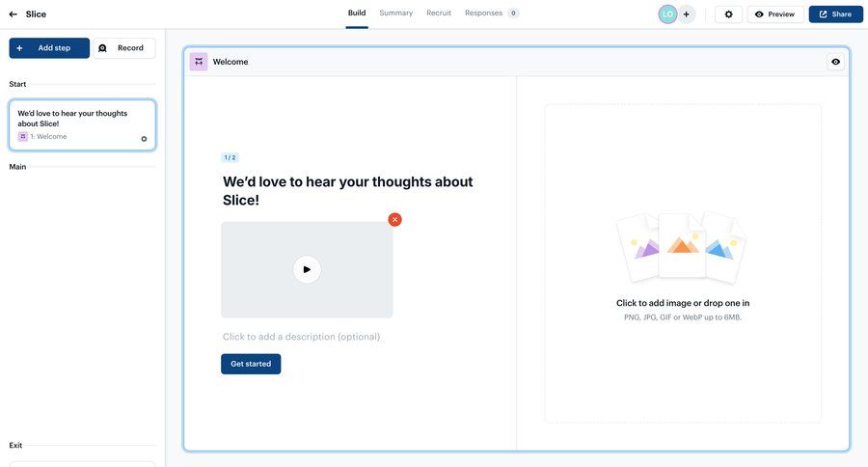Click the Get started button
This screenshot has height=467, width=868.
(x=251, y=364)
